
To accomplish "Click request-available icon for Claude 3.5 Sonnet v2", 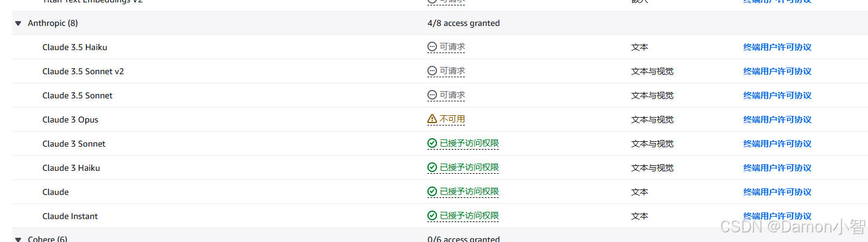I will [432, 71].
